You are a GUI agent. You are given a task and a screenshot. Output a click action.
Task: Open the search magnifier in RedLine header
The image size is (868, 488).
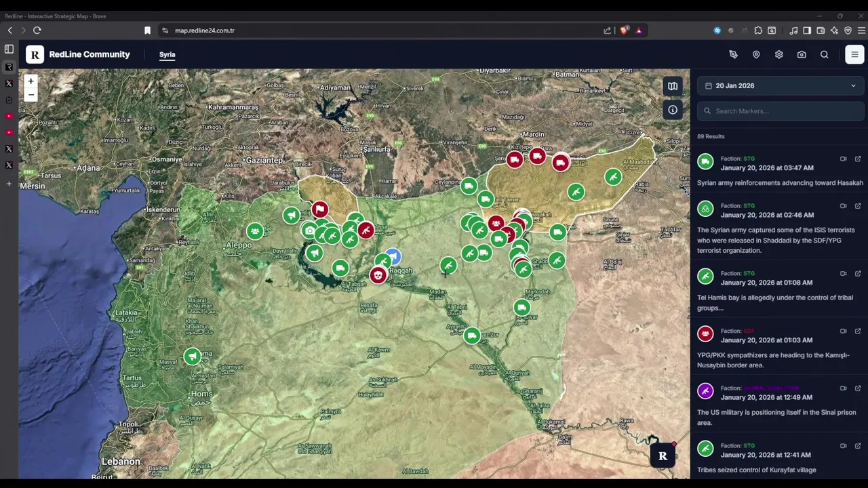[x=825, y=54]
